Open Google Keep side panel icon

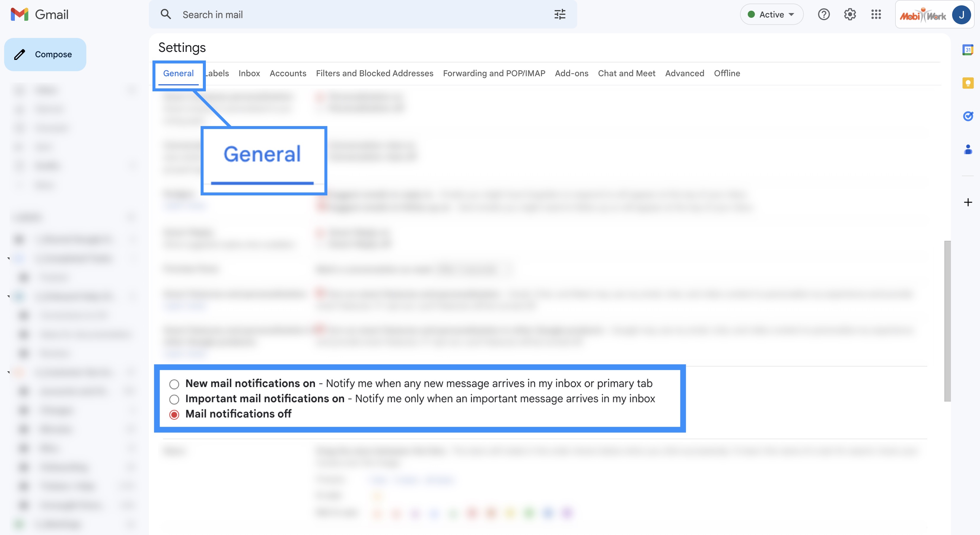point(968,83)
